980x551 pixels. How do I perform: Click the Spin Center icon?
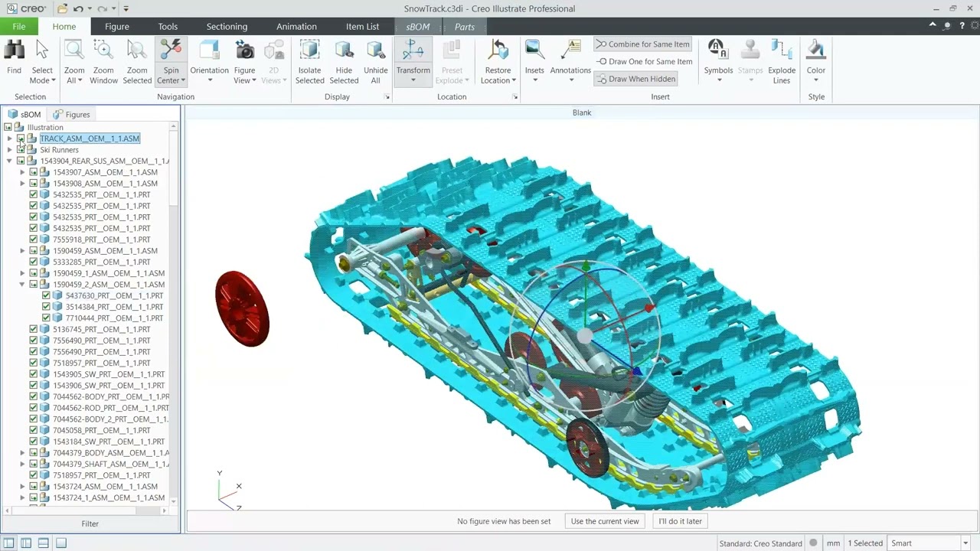click(x=171, y=51)
